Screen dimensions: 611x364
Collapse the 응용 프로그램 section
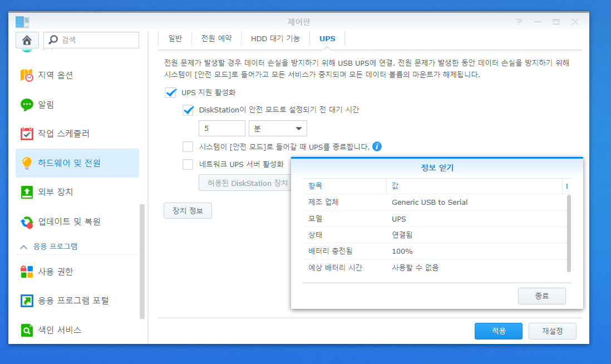coord(24,247)
